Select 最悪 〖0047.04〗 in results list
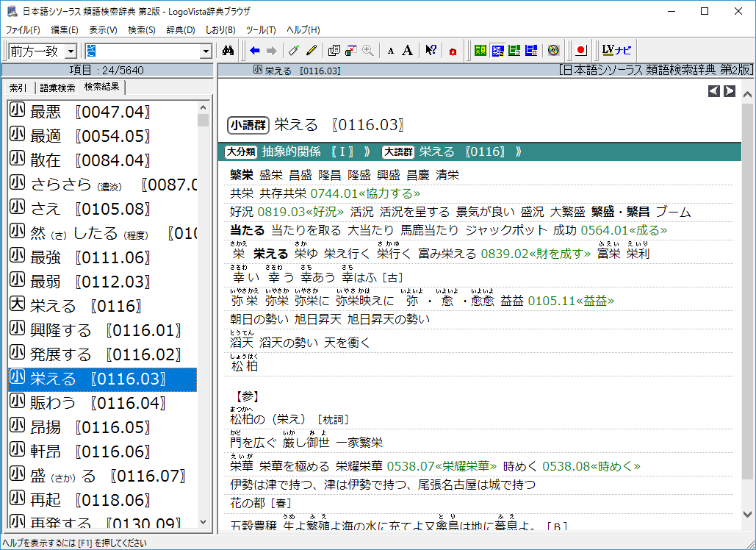The height and width of the screenshot is (550, 756). tap(102, 112)
